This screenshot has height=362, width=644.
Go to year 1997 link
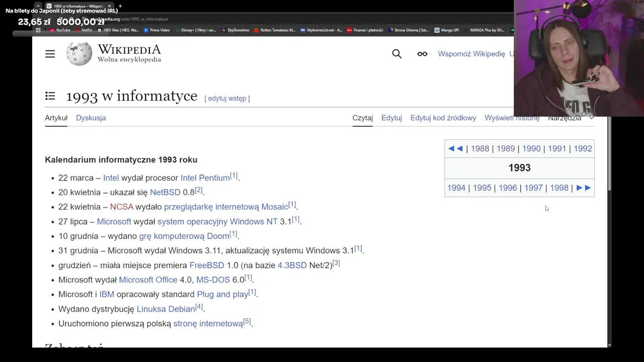(533, 188)
